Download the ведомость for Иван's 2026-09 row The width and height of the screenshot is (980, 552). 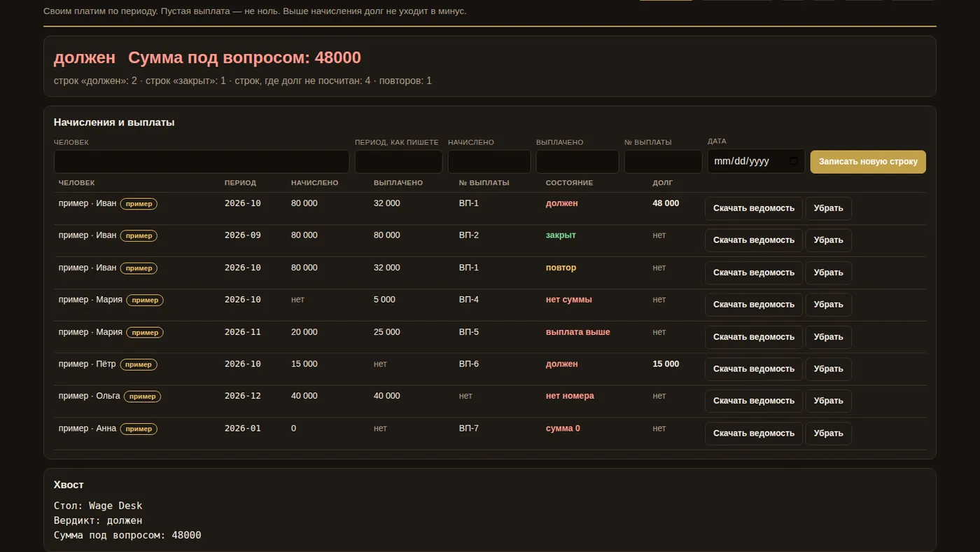(754, 240)
